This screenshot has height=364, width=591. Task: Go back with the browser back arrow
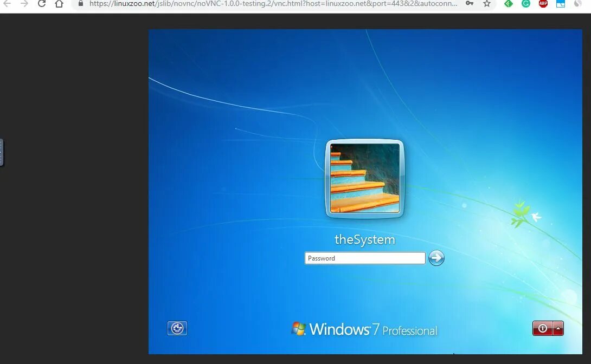[x=7, y=4]
